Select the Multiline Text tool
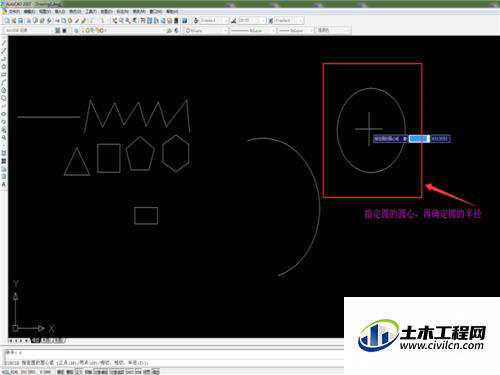 (4, 184)
